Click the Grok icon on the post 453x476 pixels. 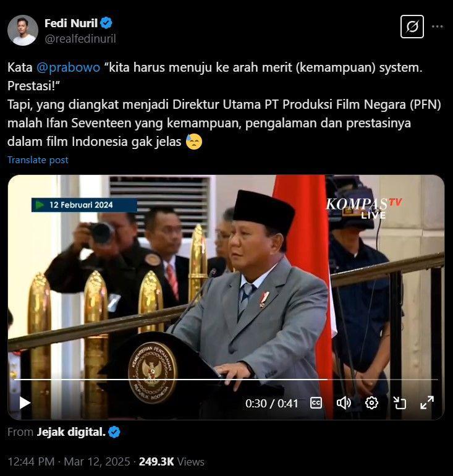(412, 27)
